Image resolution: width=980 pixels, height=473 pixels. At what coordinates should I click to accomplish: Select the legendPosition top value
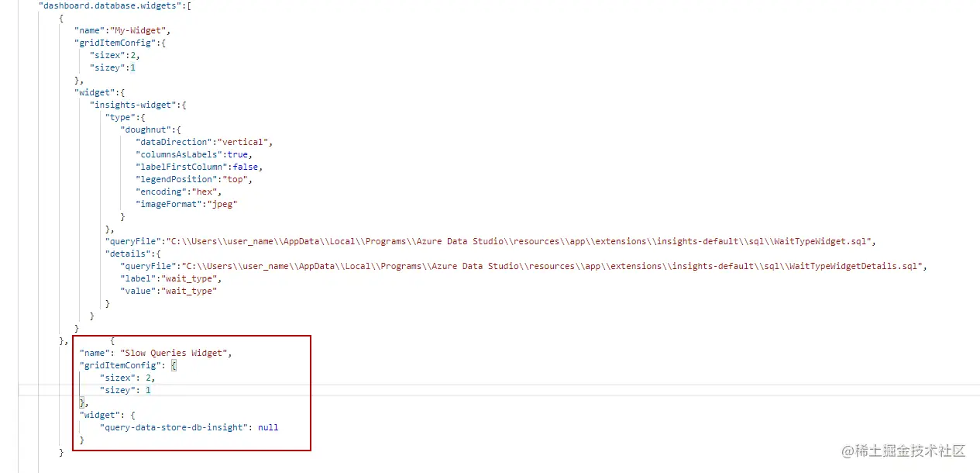tap(235, 179)
